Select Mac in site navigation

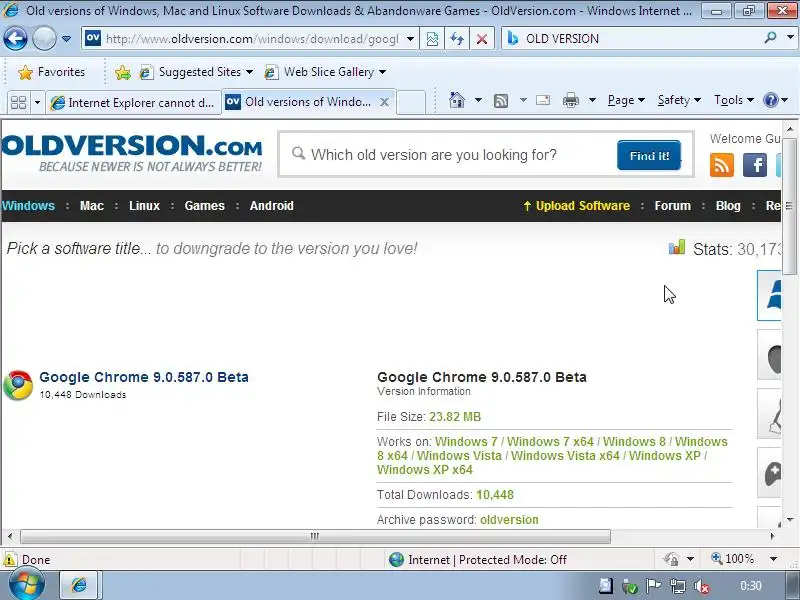(92, 206)
